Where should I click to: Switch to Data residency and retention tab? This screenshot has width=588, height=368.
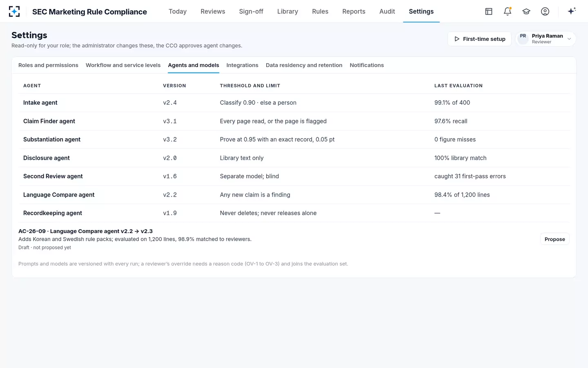pyautogui.click(x=304, y=65)
